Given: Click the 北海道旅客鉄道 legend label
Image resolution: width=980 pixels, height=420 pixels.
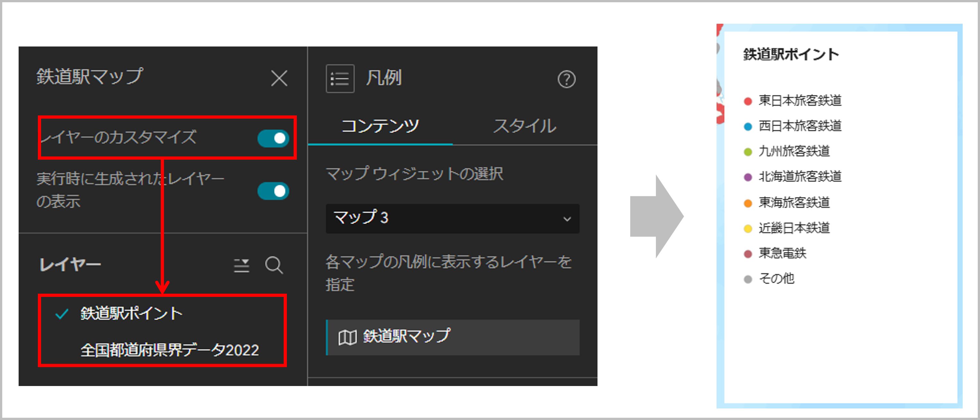Looking at the screenshot, I should 800,176.
